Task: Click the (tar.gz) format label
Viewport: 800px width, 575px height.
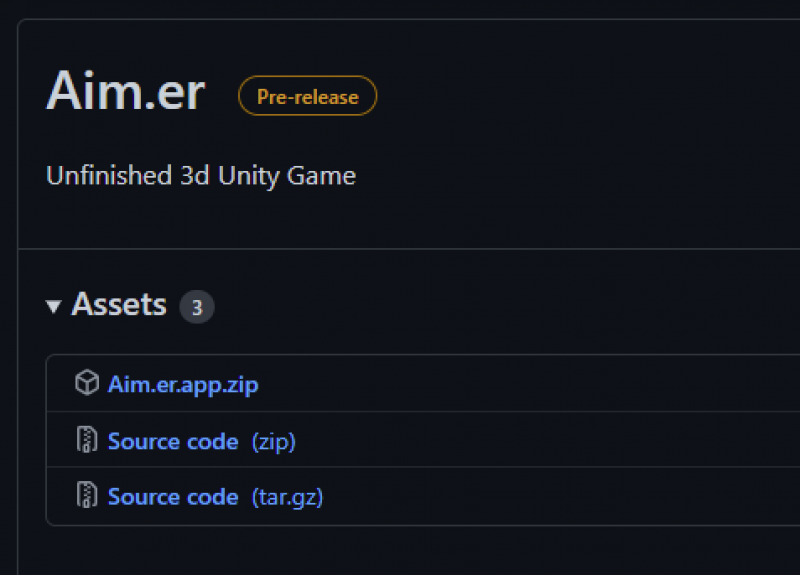Action: 288,496
